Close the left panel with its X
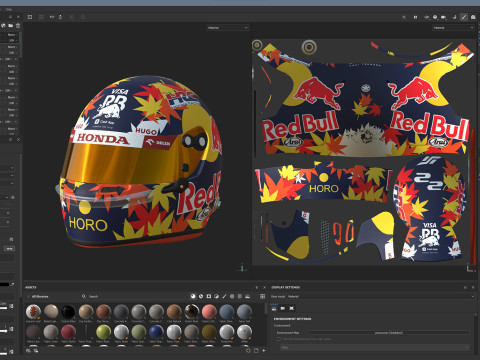The height and width of the screenshot is (360, 480). point(18,17)
